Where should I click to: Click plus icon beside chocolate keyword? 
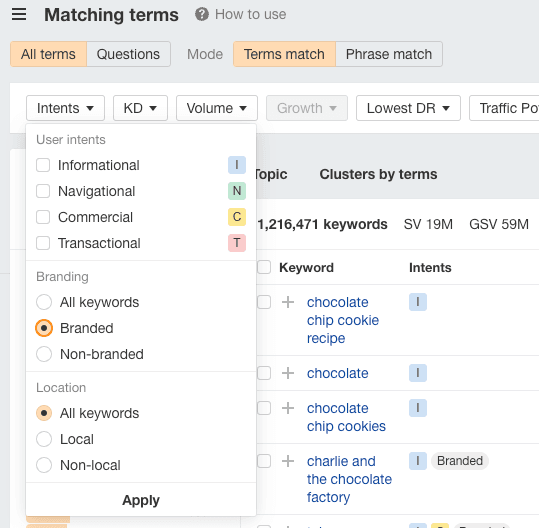tap(288, 373)
